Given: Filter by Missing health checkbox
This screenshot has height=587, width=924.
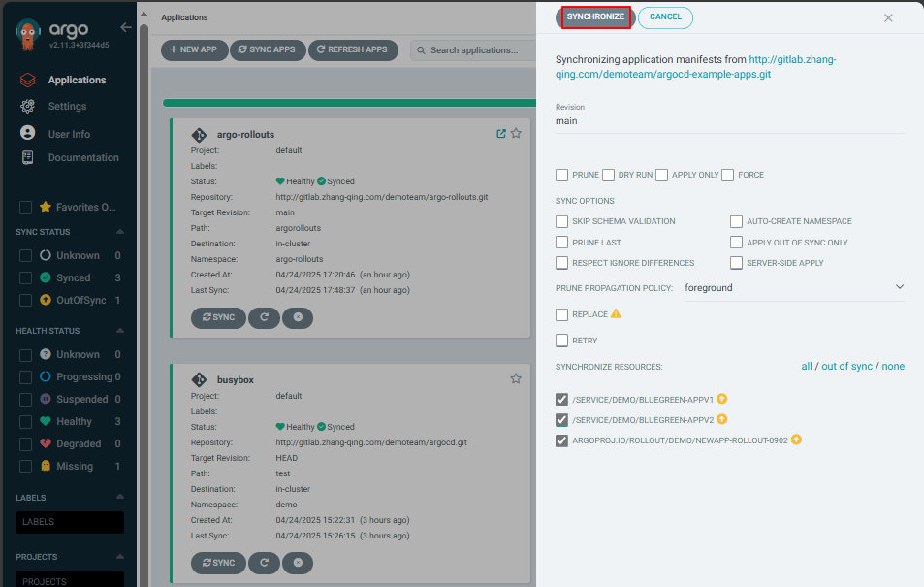Looking at the screenshot, I should [25, 466].
